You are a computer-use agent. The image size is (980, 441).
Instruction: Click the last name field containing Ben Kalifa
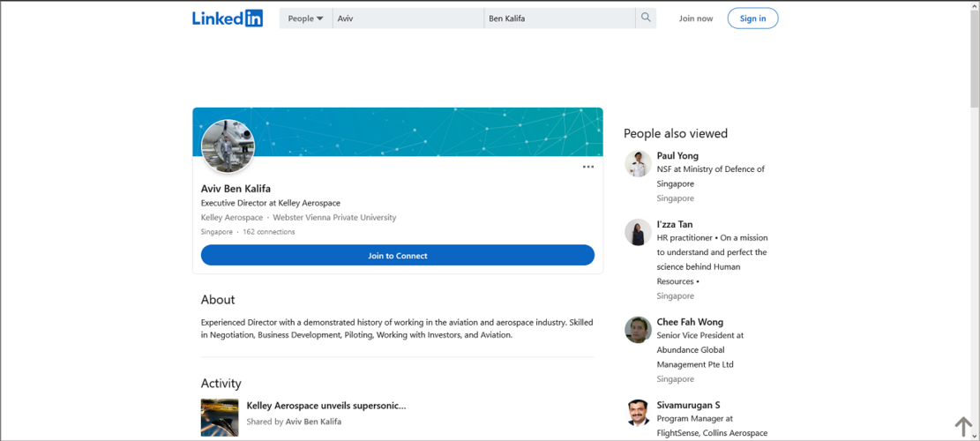point(559,19)
